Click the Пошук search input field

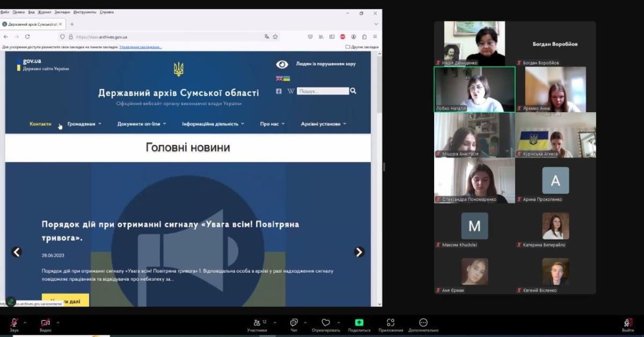[323, 91]
